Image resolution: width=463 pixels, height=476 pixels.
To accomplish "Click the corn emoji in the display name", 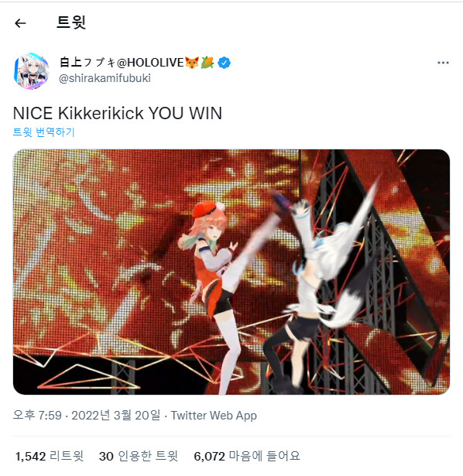I will click(207, 63).
